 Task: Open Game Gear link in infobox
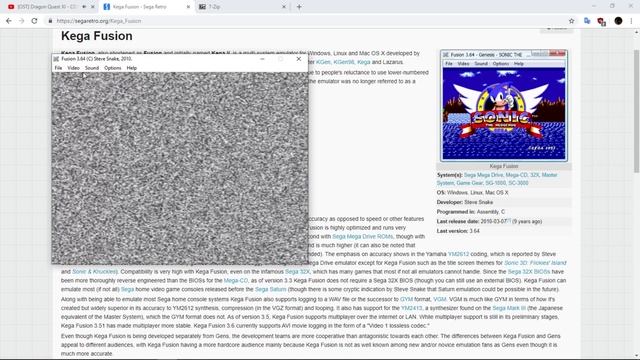pos(469,183)
